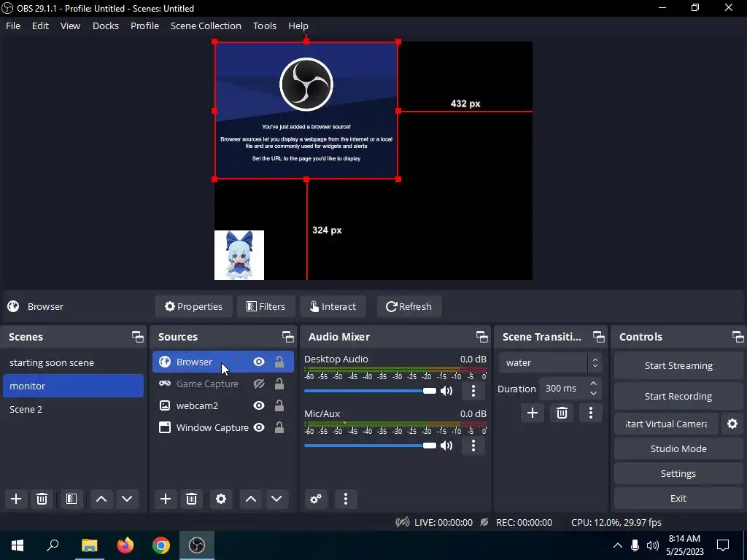Move scene up arrow in Scenes panel
747x560 pixels.
click(101, 499)
